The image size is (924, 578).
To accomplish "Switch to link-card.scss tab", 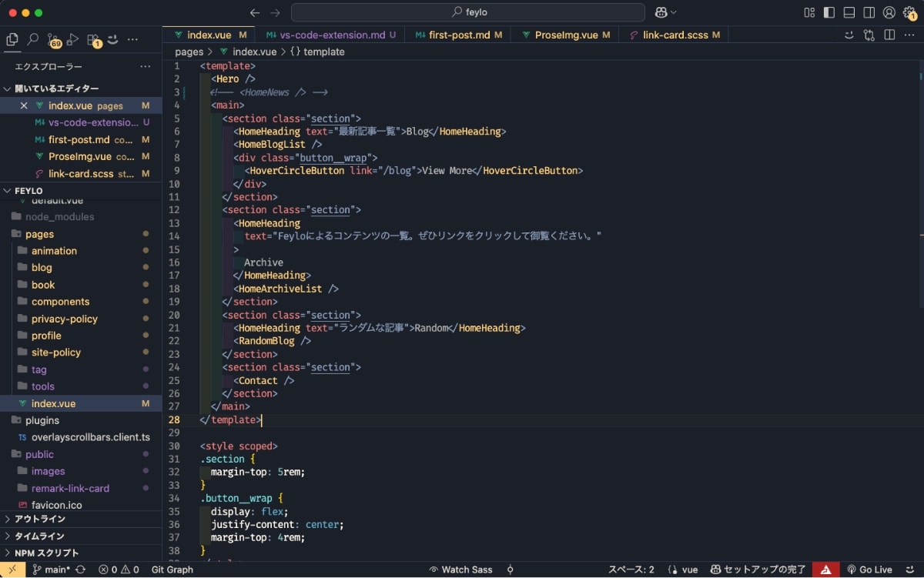I will (x=675, y=35).
